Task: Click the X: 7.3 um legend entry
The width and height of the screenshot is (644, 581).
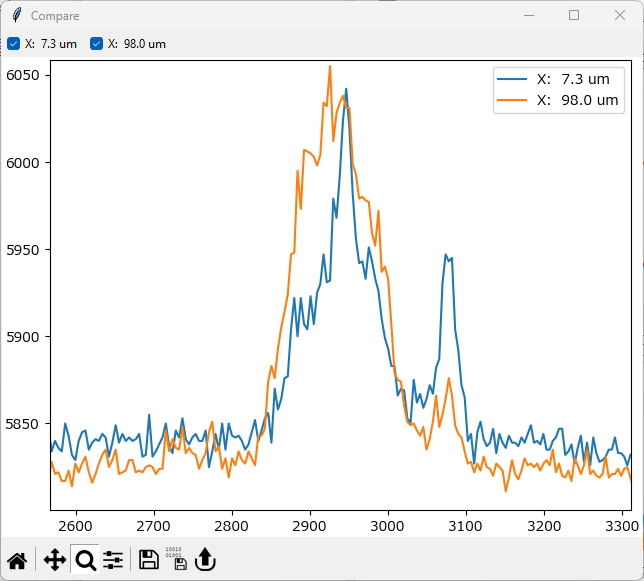Action: click(x=572, y=79)
